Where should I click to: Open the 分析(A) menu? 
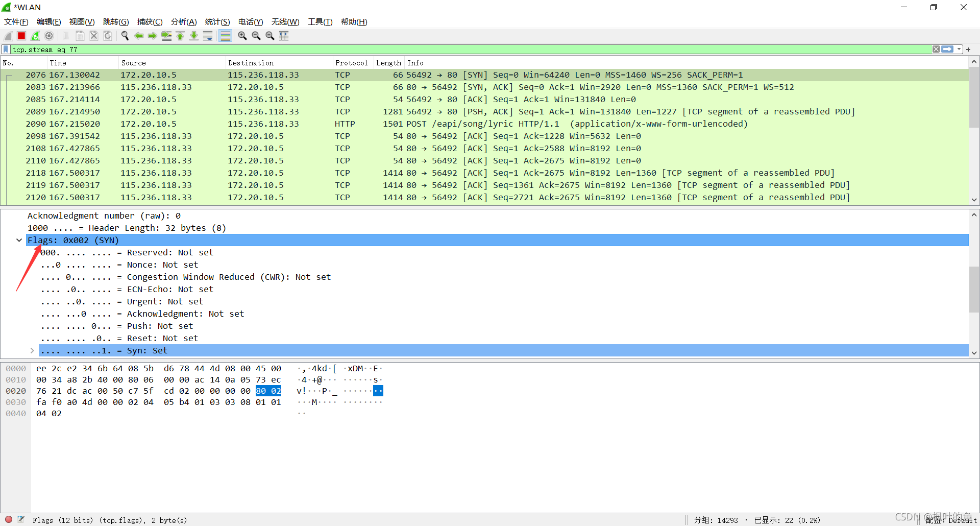183,22
